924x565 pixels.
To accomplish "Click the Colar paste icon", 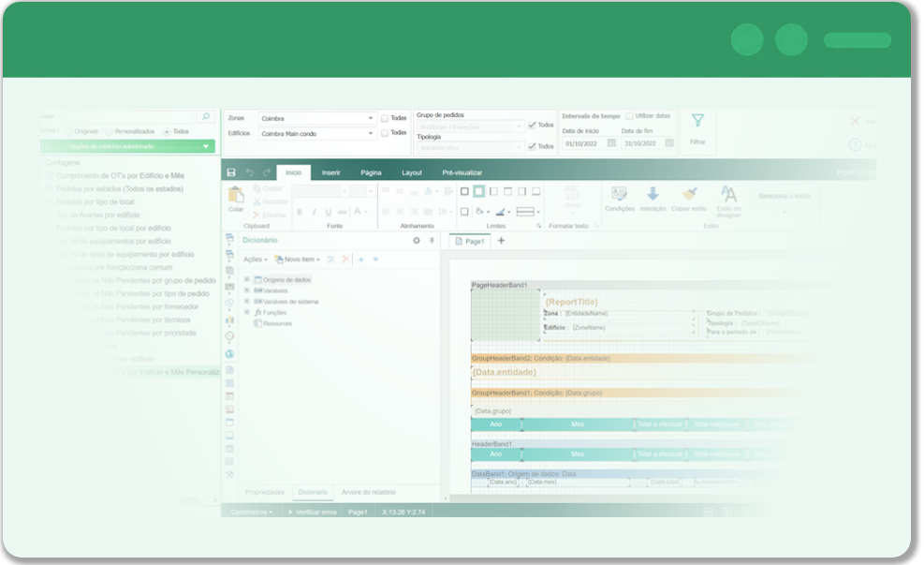I will point(236,196).
